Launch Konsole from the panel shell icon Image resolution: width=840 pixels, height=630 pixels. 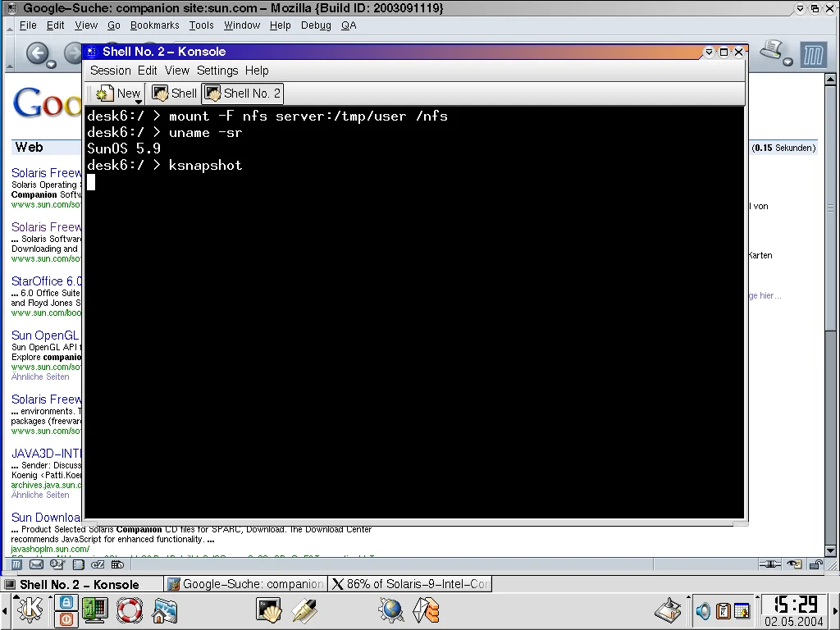[268, 610]
